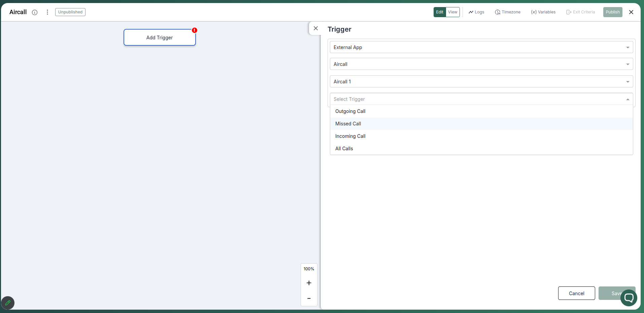Image resolution: width=644 pixels, height=313 pixels.
Task: Click the Add Trigger node
Action: (x=160, y=38)
